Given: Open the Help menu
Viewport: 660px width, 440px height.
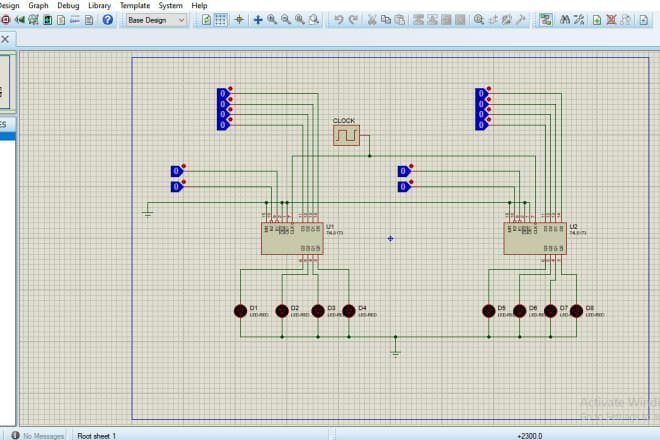Looking at the screenshot, I should click(199, 5).
